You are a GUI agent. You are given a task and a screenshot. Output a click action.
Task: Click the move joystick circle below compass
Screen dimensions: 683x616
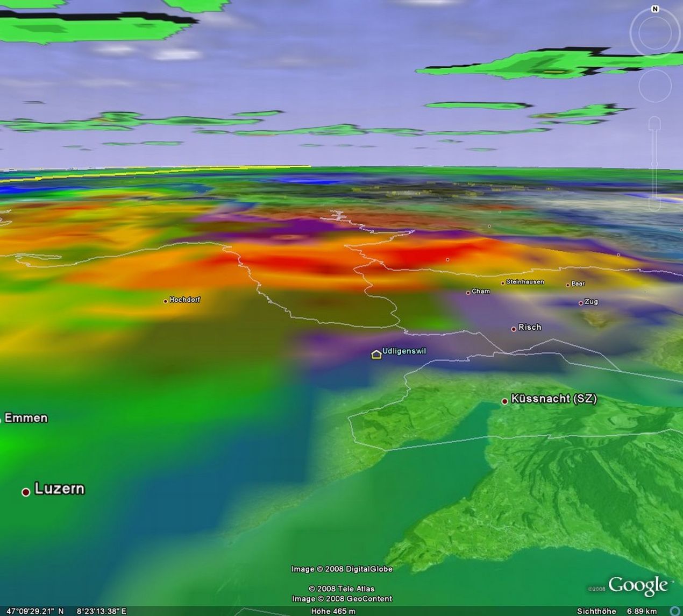point(655,86)
